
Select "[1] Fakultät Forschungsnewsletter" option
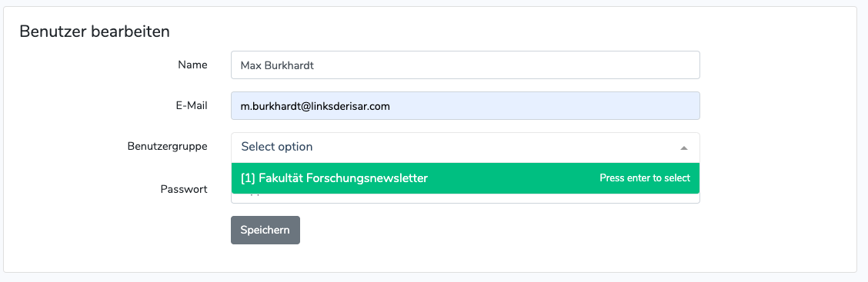point(465,178)
